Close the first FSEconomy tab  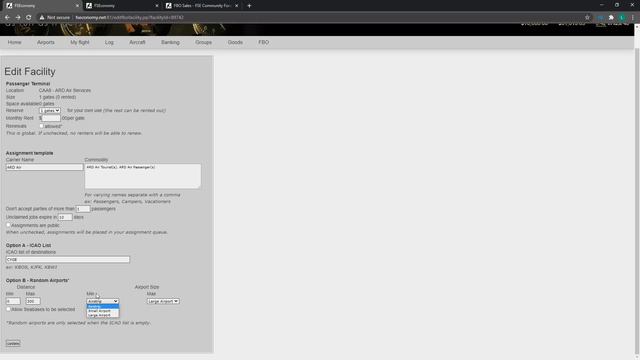pyautogui.click(x=77, y=6)
